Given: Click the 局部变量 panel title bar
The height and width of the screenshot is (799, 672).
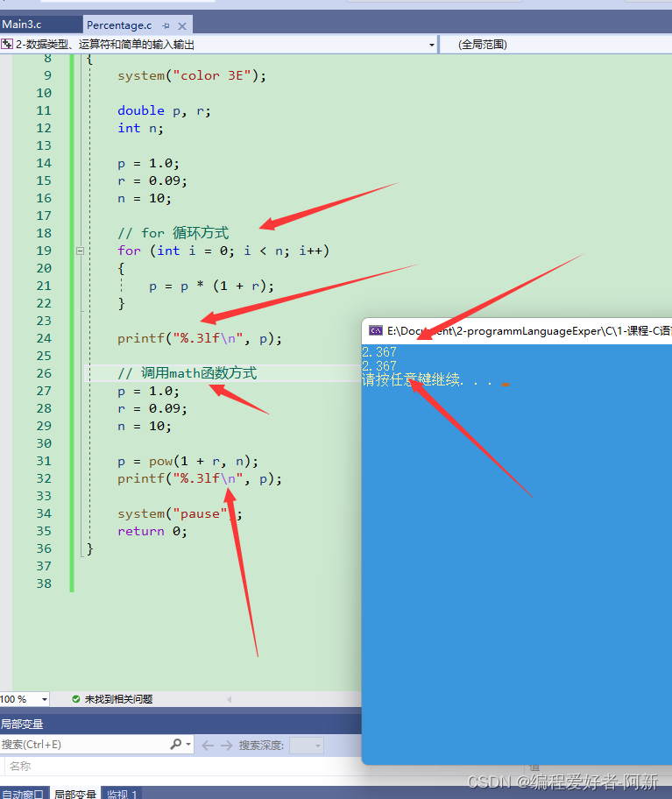Looking at the screenshot, I should 180,724.
